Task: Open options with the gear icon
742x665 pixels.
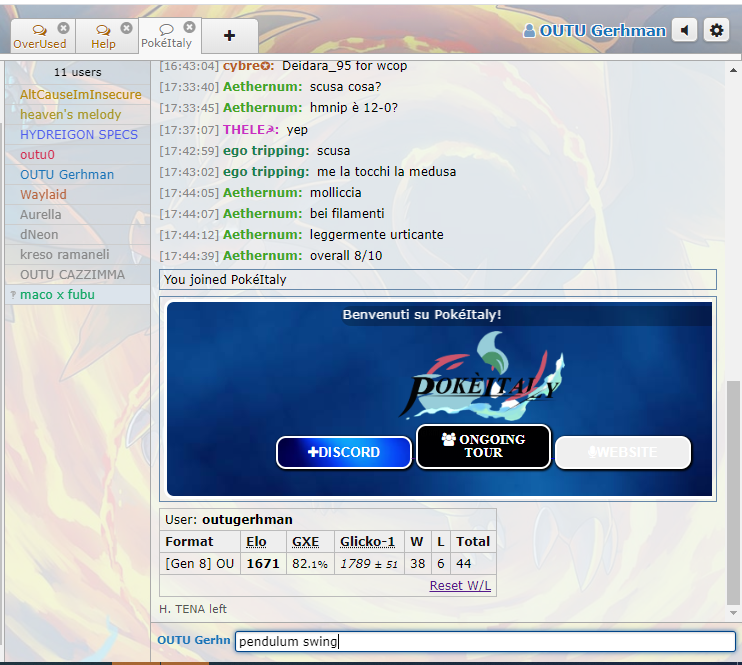Action: (x=716, y=30)
